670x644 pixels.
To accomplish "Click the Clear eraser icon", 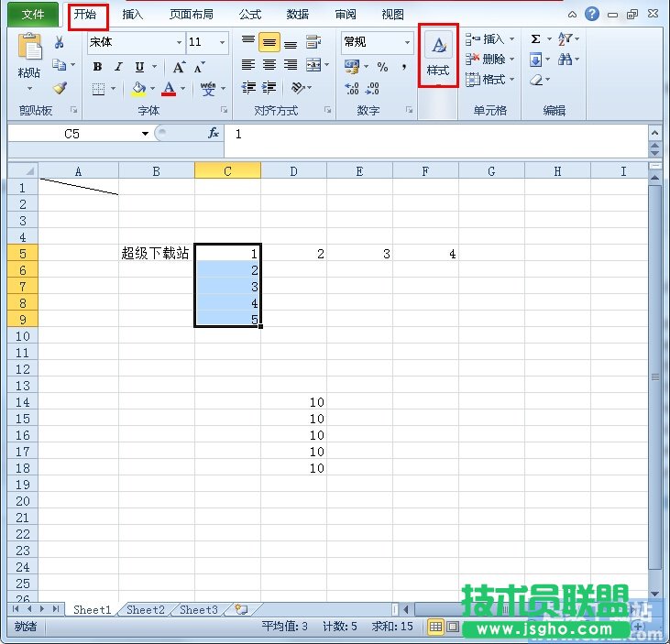I will point(536,80).
